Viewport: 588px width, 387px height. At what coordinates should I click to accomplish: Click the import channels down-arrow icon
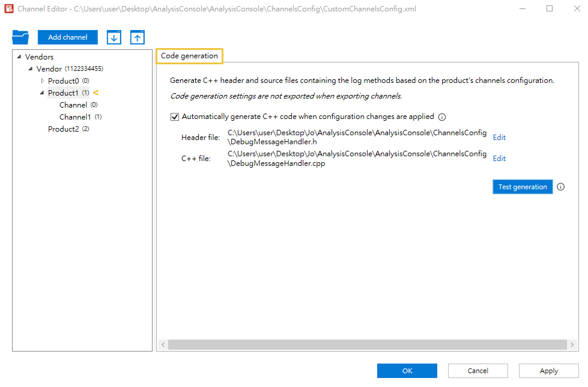[114, 37]
